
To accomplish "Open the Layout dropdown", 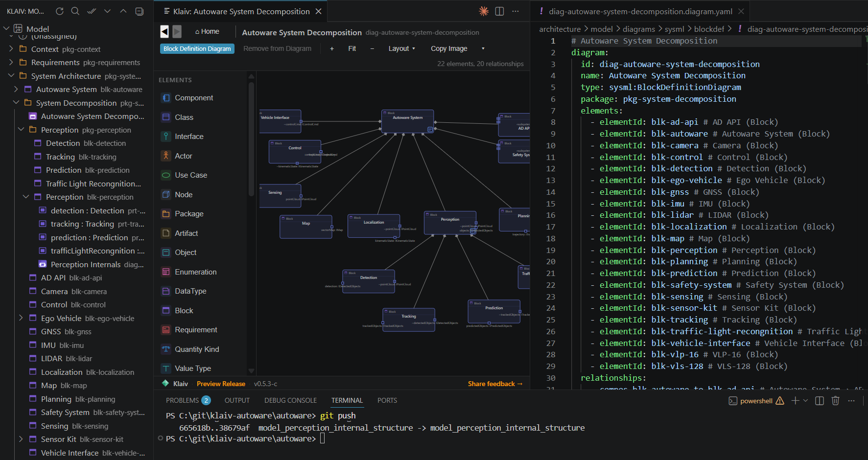I will coord(402,48).
